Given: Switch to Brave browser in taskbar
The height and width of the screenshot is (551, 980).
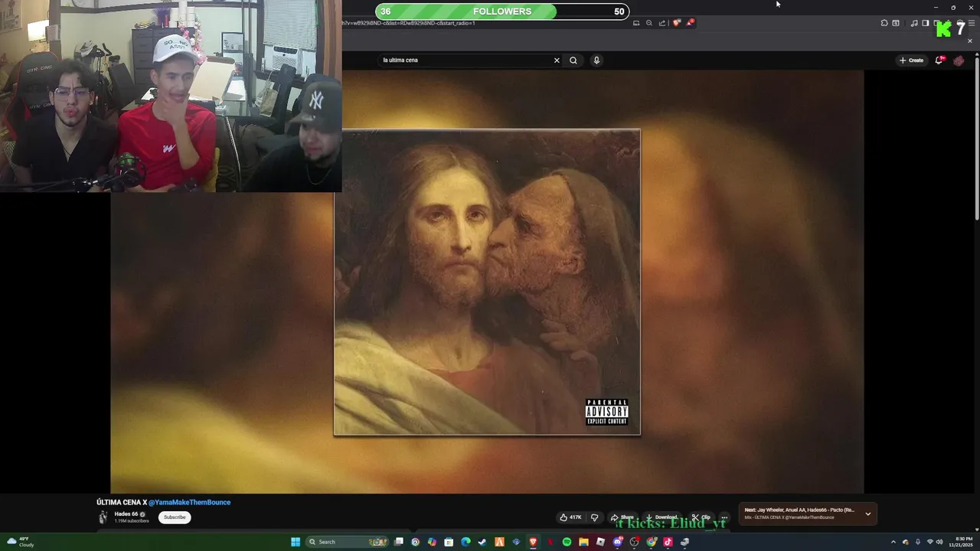Looking at the screenshot, I should pos(533,542).
